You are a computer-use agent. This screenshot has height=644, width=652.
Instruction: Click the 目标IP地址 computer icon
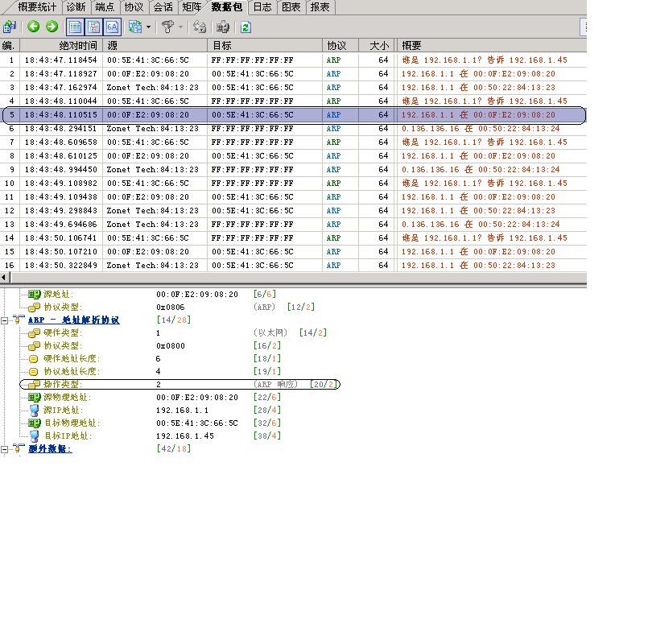(x=35, y=436)
